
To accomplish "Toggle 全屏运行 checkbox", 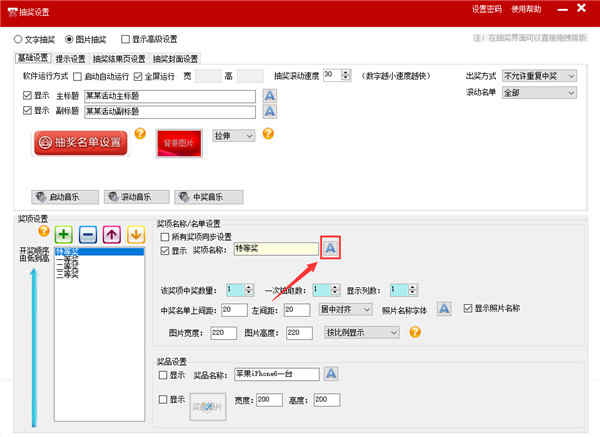I will click(138, 77).
